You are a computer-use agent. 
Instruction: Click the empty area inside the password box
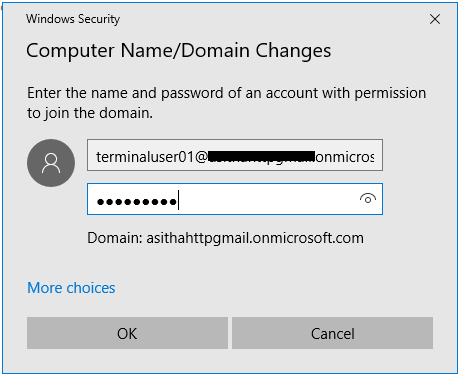coord(267,199)
